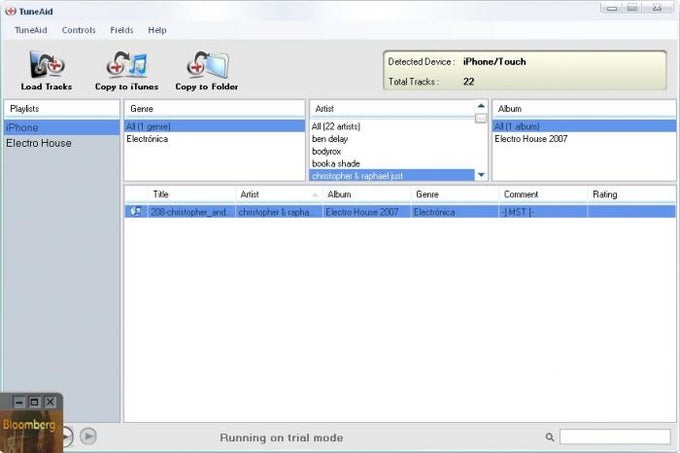Image resolution: width=680 pixels, height=453 pixels.
Task: Click the artist list scroll-down arrow
Action: 481,175
